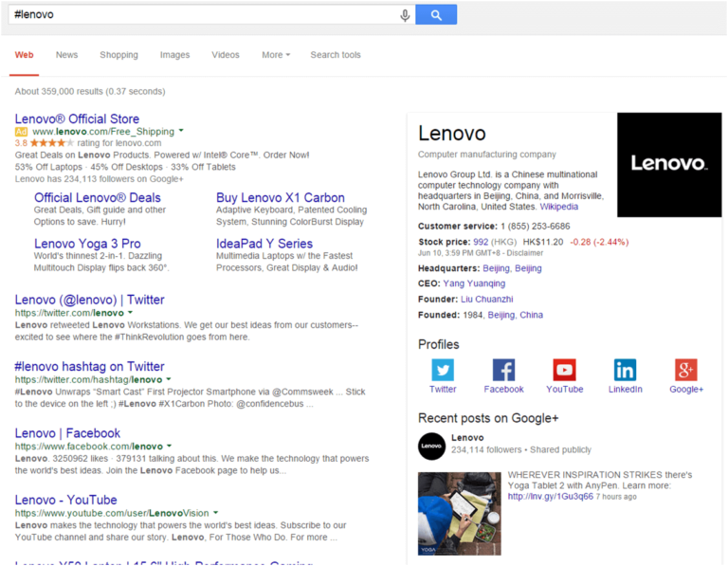Image resolution: width=728 pixels, height=566 pixels.
Task: Open Search tools options
Action: 336,55
